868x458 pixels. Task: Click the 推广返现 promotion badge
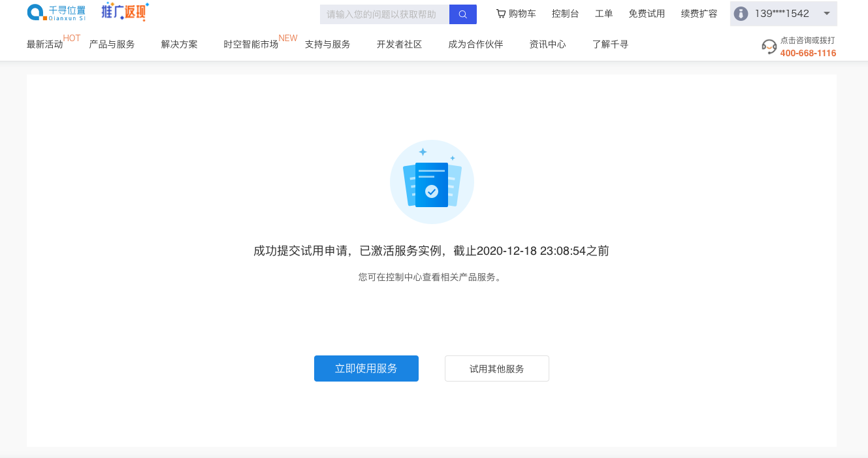click(125, 12)
